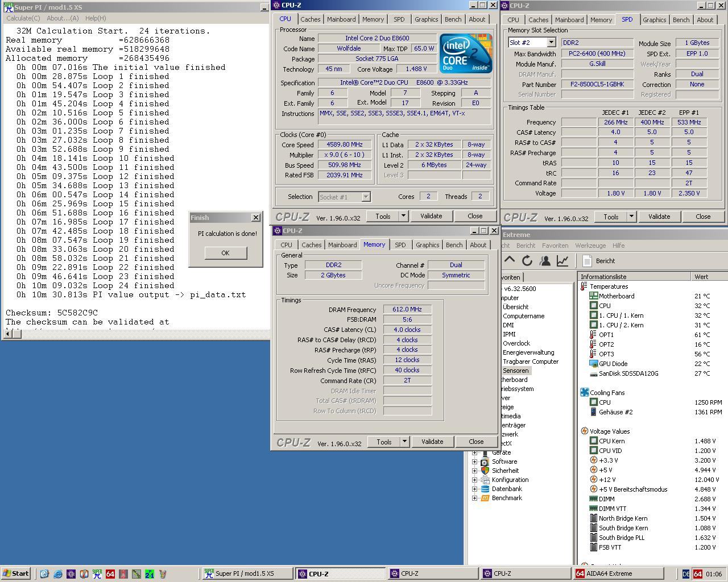Screen dimensions: 728x582
Task: Open the Tools dropdown arrow in SPD window
Action: click(x=631, y=217)
